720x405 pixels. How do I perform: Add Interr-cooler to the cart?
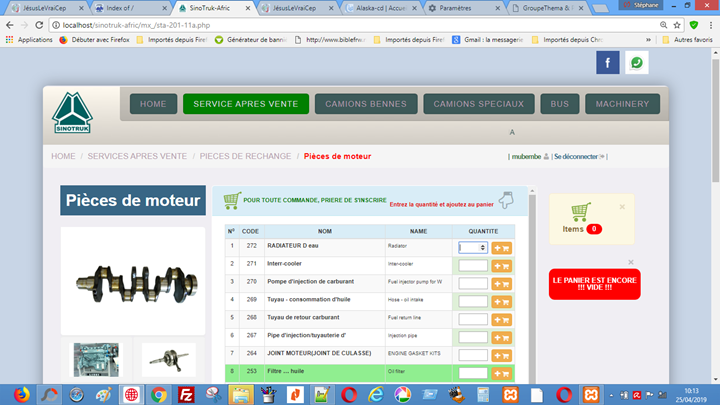pyautogui.click(x=501, y=266)
